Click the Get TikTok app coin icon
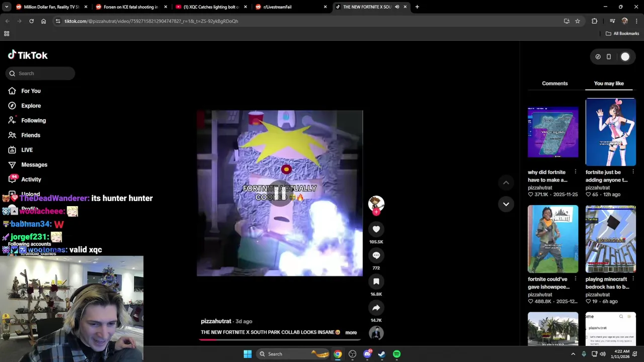Screen dimensions: 644x362 (x=598, y=57)
